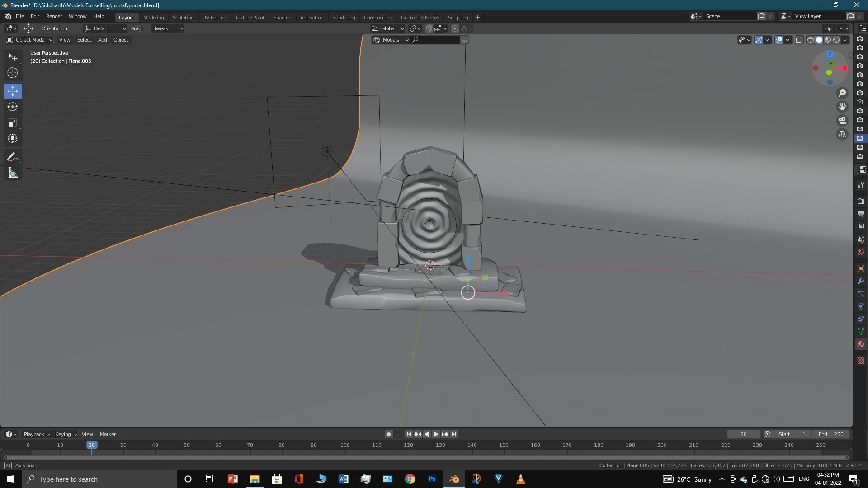This screenshot has width=868, height=488.
Task: Open Photoshop from the taskbar
Action: click(432, 479)
